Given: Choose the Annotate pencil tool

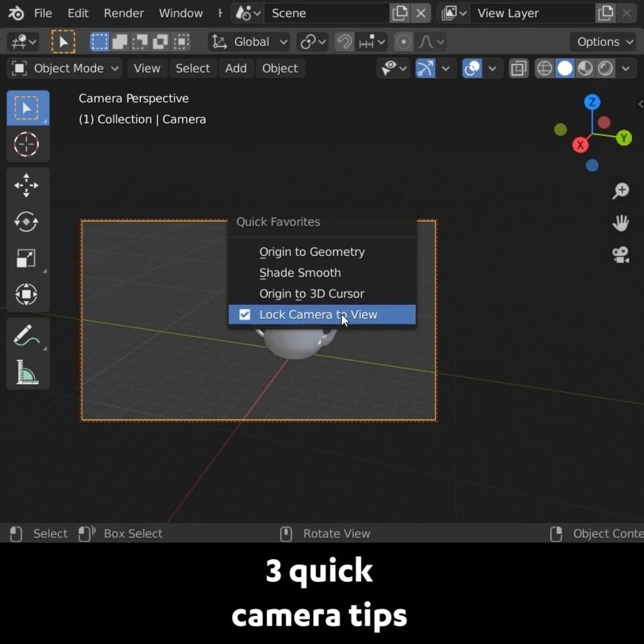Looking at the screenshot, I should [26, 335].
